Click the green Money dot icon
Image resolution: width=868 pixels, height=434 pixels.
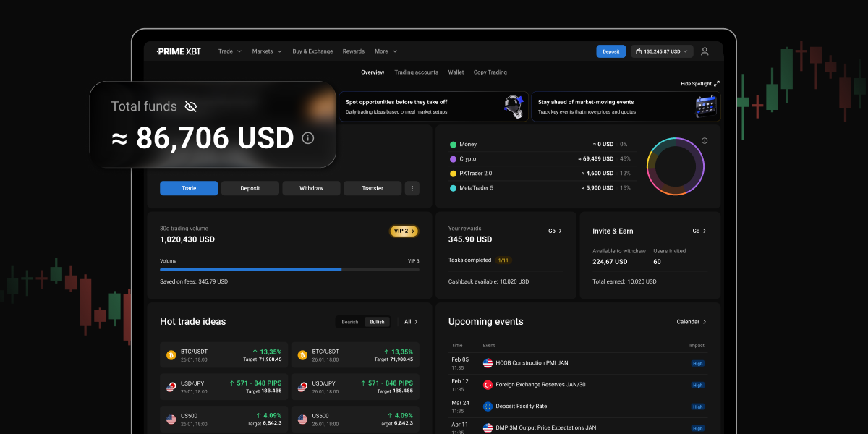(x=453, y=145)
